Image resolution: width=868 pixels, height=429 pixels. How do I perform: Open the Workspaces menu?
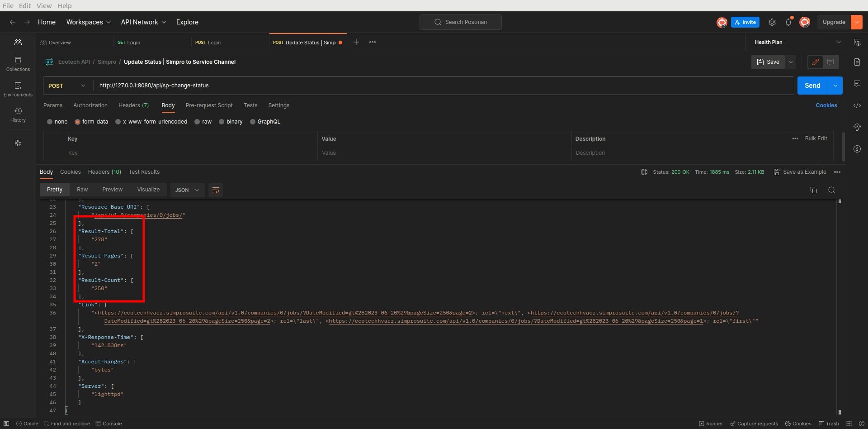(x=88, y=22)
